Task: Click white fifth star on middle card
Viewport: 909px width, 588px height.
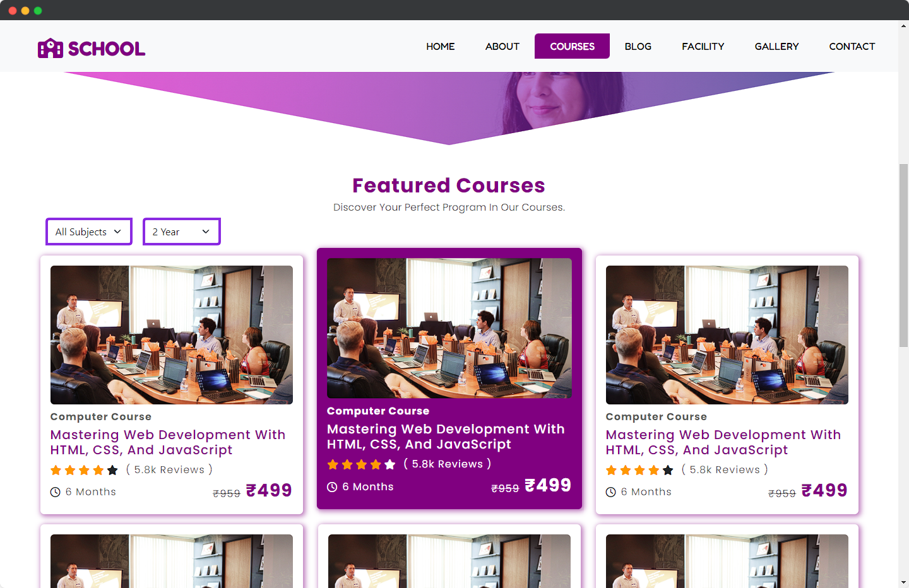Action: 390,465
